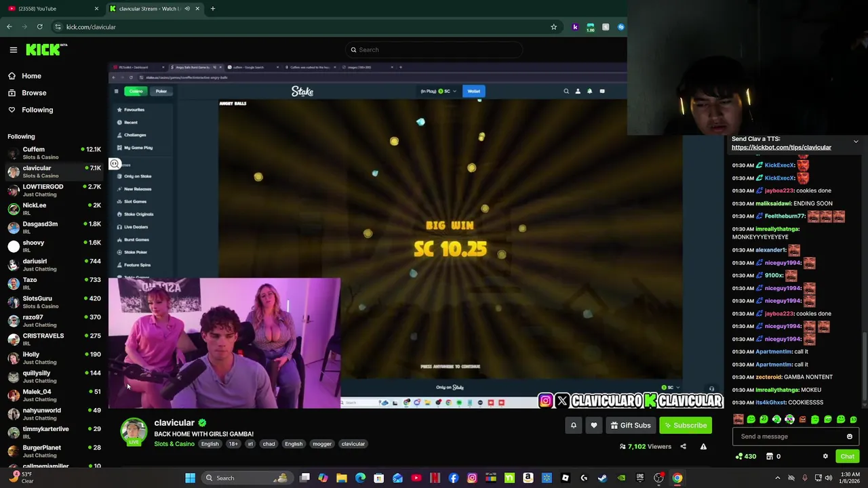Image resolution: width=868 pixels, height=488 pixels.
Task: Open kickbot.com/tips/clavicular link
Action: tap(781, 147)
